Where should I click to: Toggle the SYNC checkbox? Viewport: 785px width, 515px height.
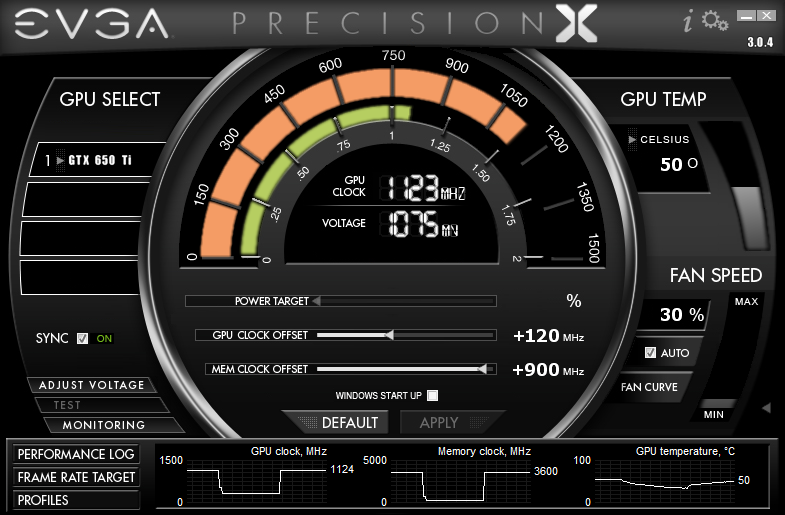[83, 338]
